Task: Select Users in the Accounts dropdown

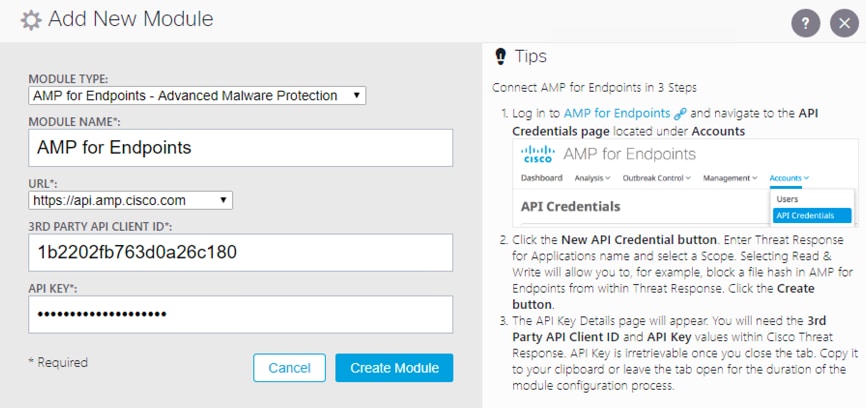Action: coord(788,199)
